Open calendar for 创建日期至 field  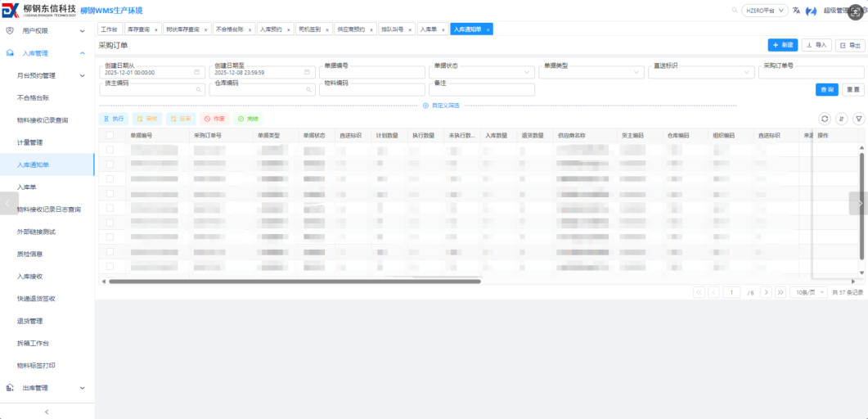[307, 73]
